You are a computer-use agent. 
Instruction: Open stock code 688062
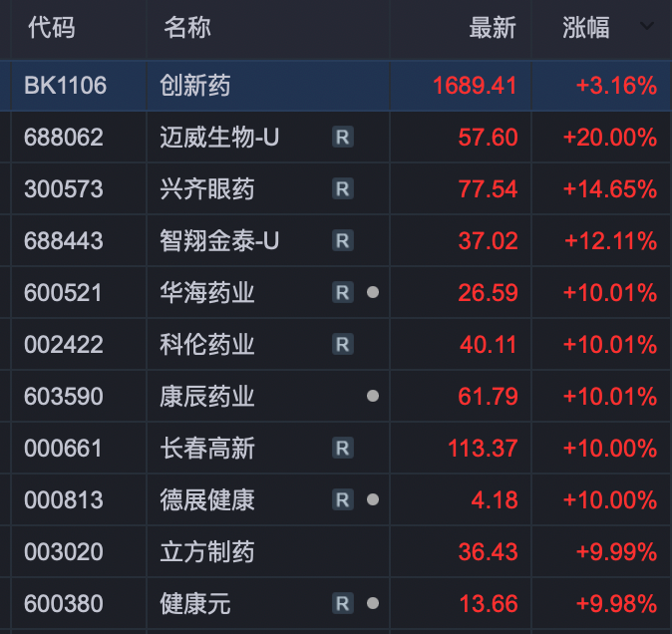(64, 138)
